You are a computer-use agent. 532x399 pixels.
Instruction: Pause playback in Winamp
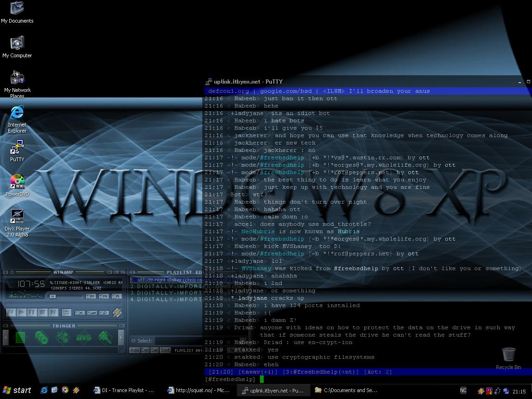tap(32, 313)
